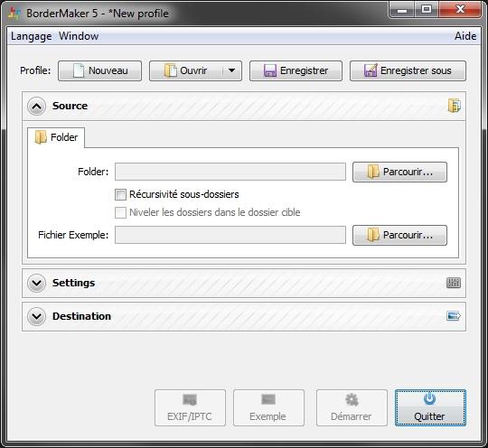This screenshot has height=448, width=488.
Task: Click the Source panel folder icon
Action: (454, 106)
